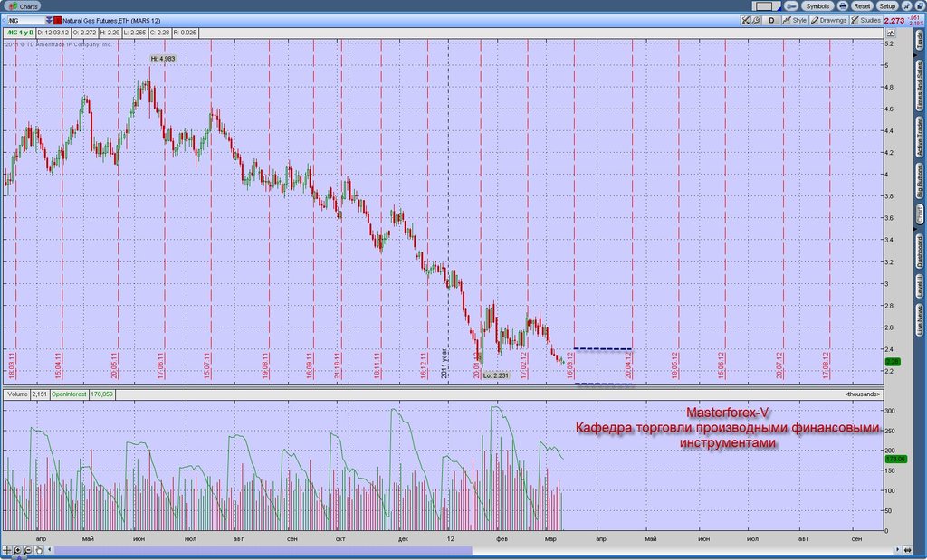
Task: Click the '2011 year' vertical marker label
Action: tap(444, 362)
